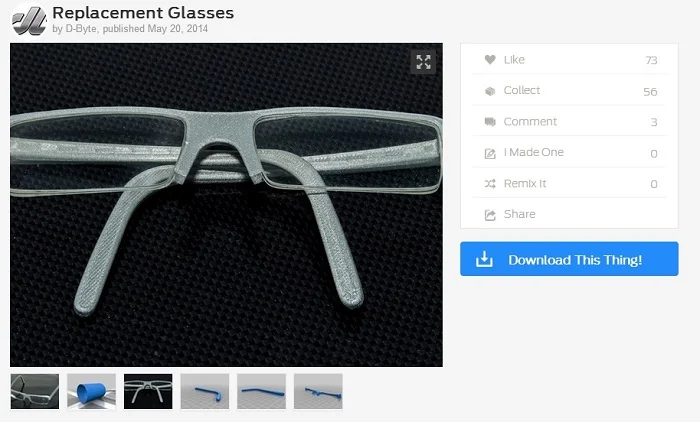Select the third thumbnail with black background

click(x=148, y=391)
